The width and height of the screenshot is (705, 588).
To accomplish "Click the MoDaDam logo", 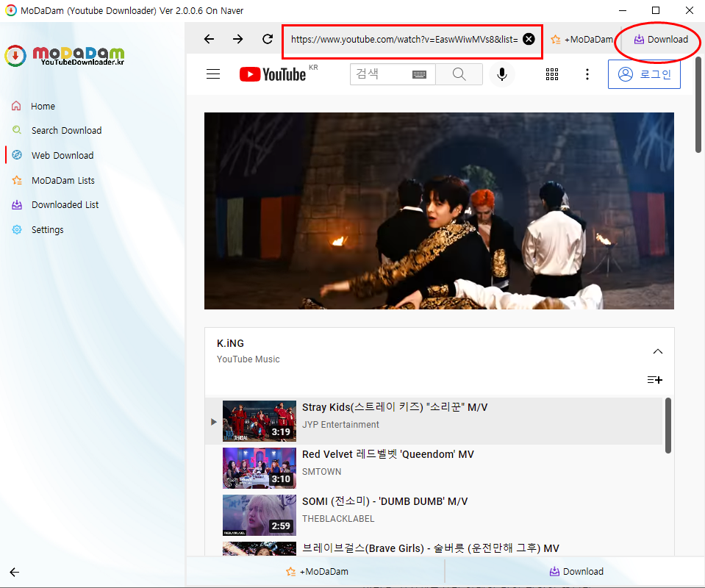I will click(x=64, y=56).
